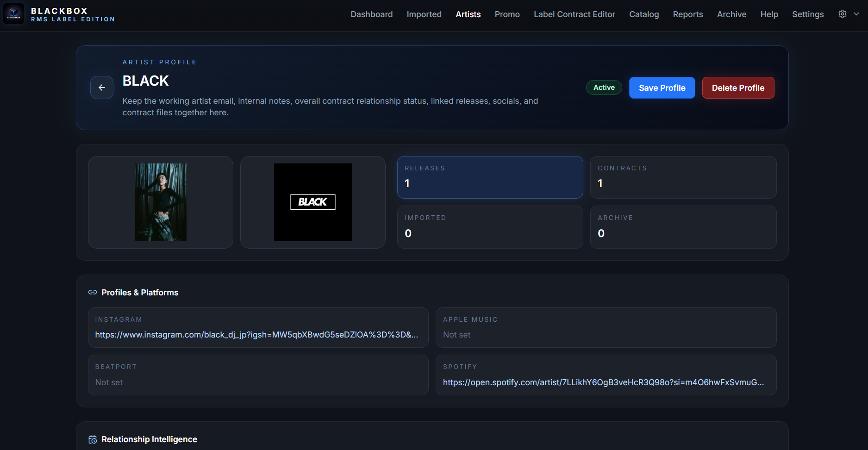Click the BLACK logo image thumbnail
Image resolution: width=868 pixels, height=450 pixels.
click(312, 202)
